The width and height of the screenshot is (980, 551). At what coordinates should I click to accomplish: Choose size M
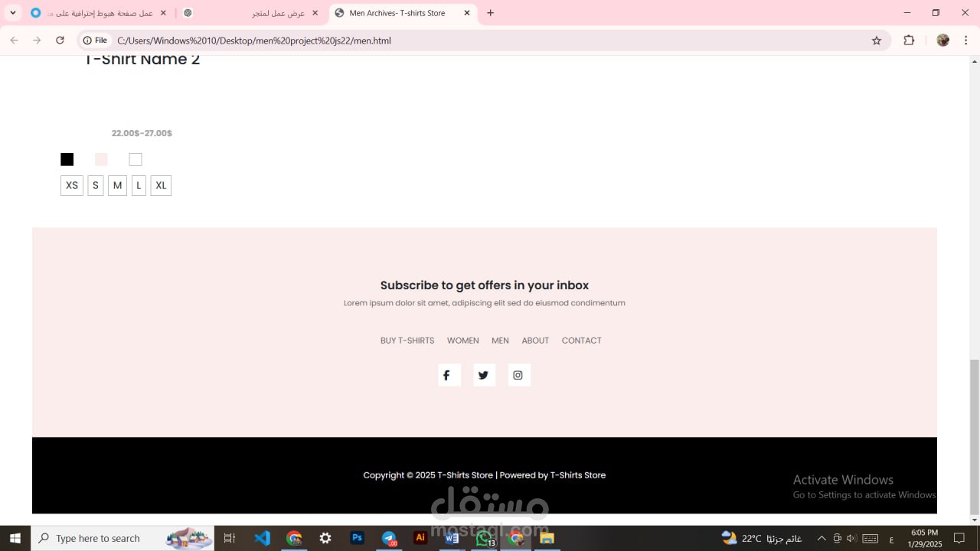[117, 185]
